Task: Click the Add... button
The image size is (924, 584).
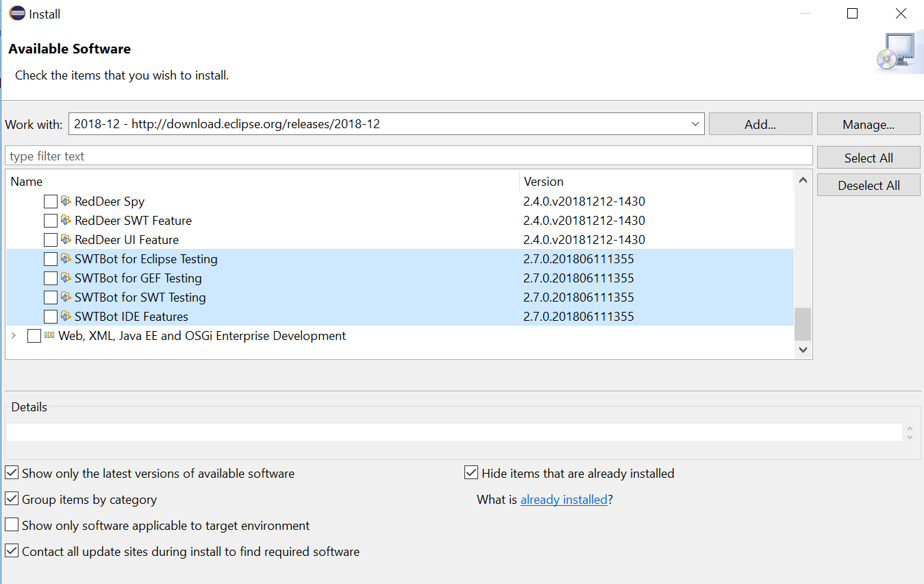Action: click(x=760, y=124)
